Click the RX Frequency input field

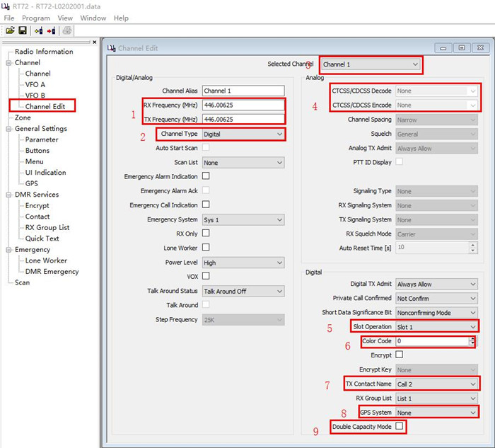click(x=243, y=105)
